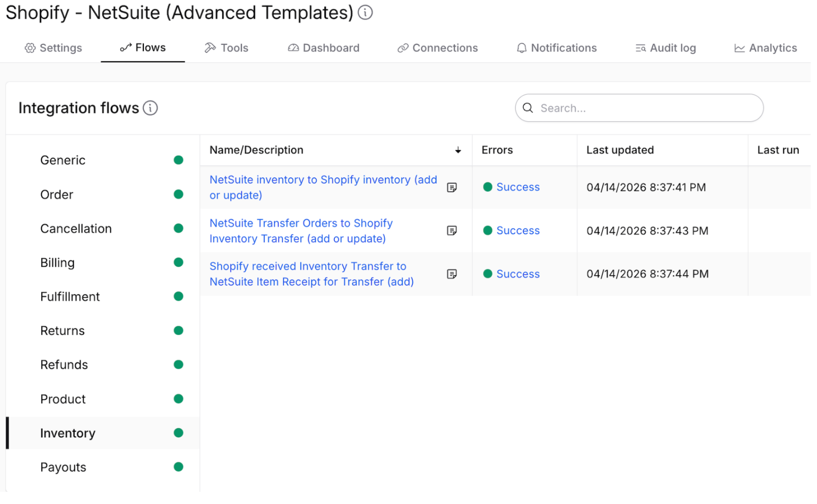Sort by the Name/Description column arrow
Image resolution: width=817 pixels, height=504 pixels.
[458, 150]
